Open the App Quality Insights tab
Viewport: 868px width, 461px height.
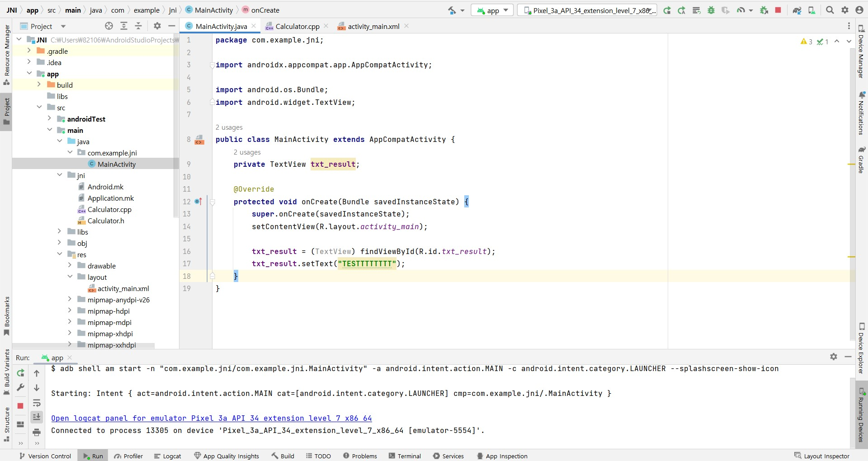tap(226, 456)
